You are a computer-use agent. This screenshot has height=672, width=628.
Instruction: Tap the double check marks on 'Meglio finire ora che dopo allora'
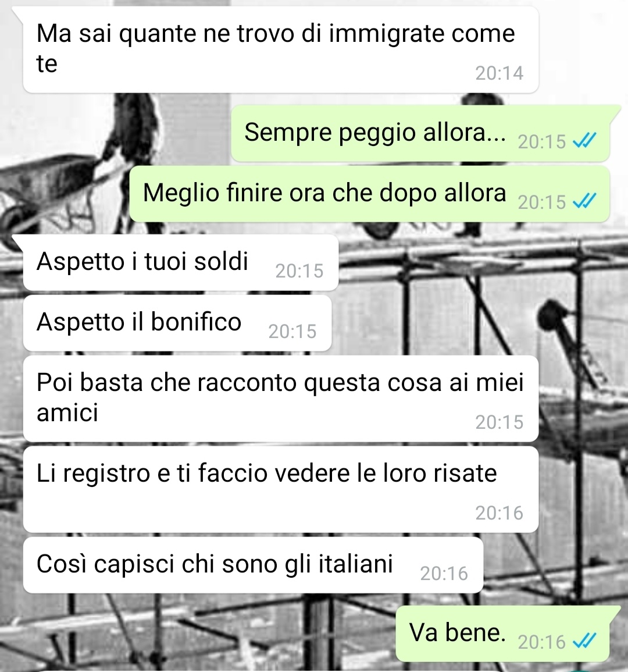[x=584, y=201]
